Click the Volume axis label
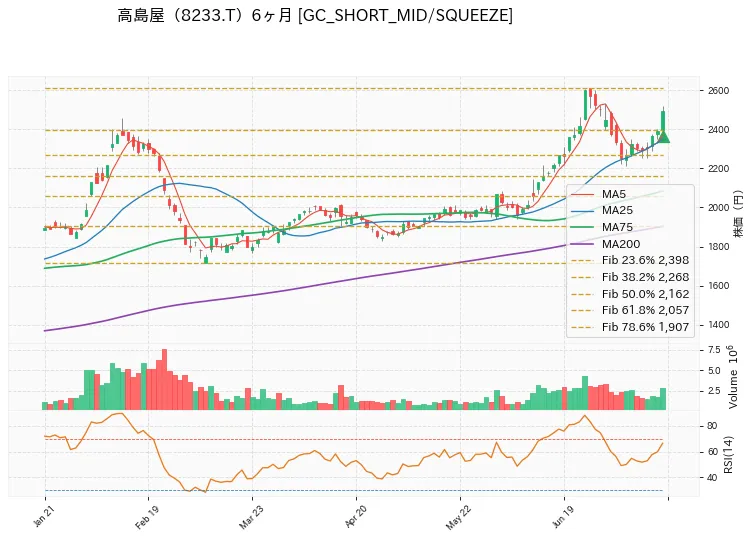Image resolution: width=752 pixels, height=540 pixels. coord(731,377)
